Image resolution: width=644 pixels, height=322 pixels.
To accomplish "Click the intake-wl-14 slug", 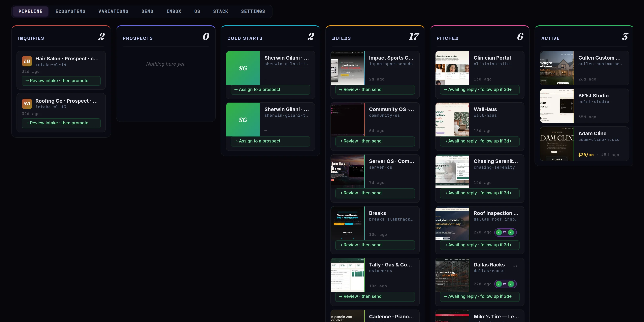I will 51,65.
